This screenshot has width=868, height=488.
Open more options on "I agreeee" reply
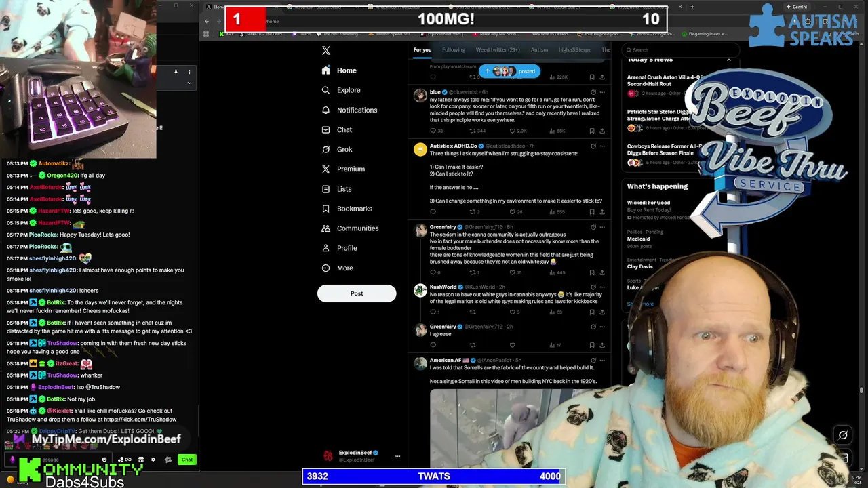click(602, 327)
